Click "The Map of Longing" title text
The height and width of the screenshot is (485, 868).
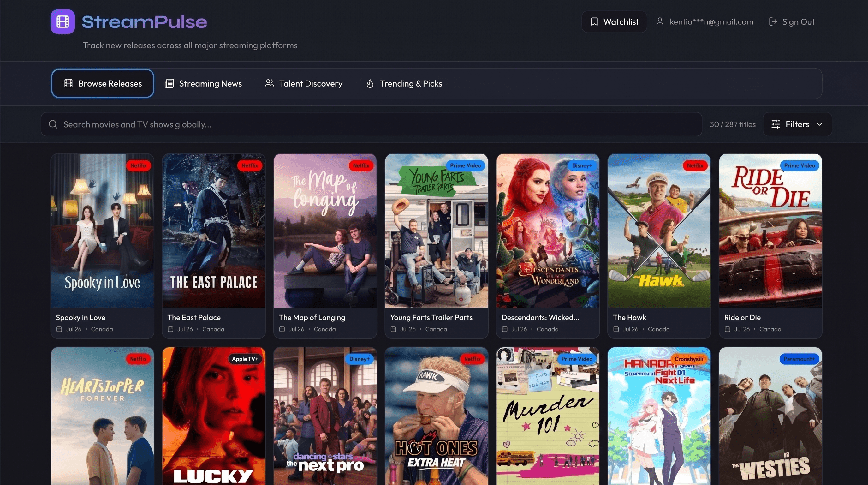[x=312, y=317]
